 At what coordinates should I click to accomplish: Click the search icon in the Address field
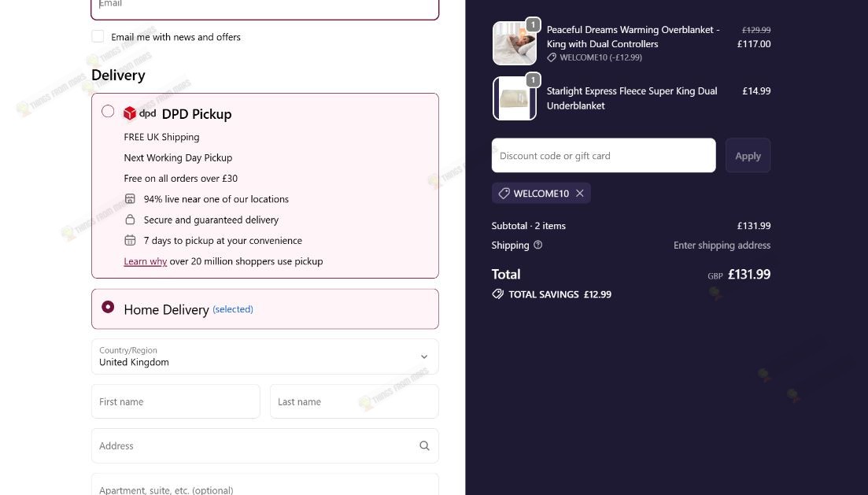tap(425, 445)
